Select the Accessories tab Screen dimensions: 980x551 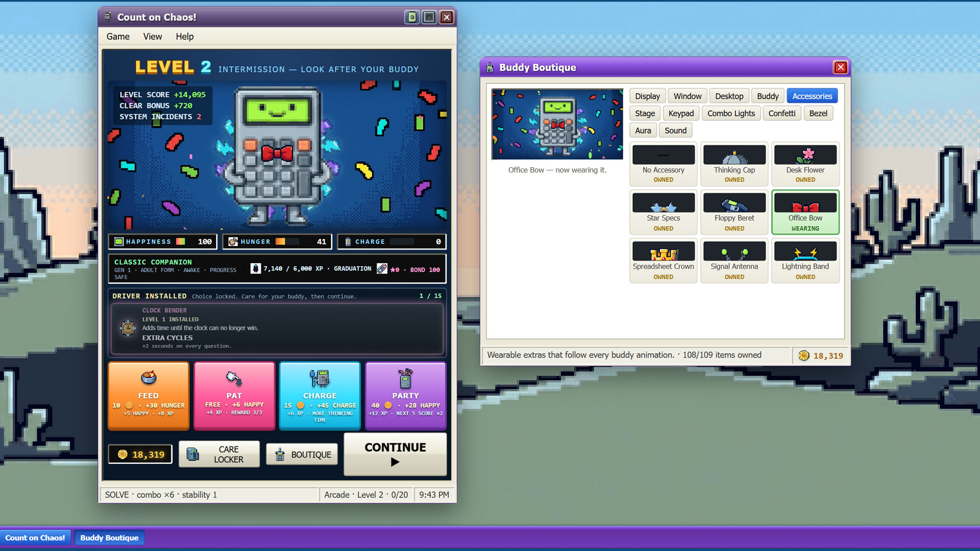pos(812,96)
